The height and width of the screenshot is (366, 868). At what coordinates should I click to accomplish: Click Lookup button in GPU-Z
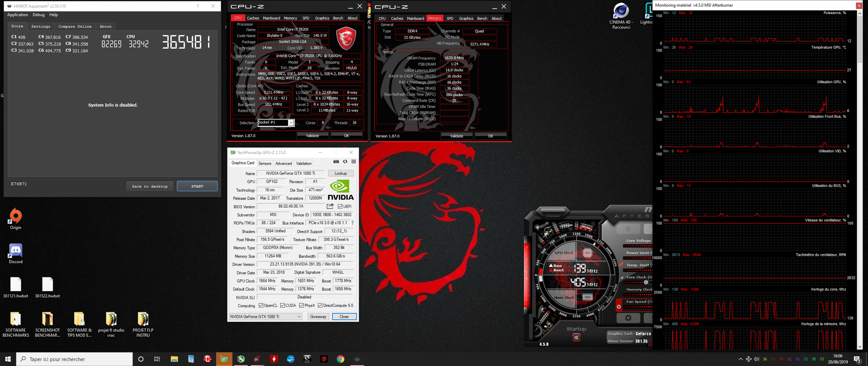pyautogui.click(x=340, y=174)
